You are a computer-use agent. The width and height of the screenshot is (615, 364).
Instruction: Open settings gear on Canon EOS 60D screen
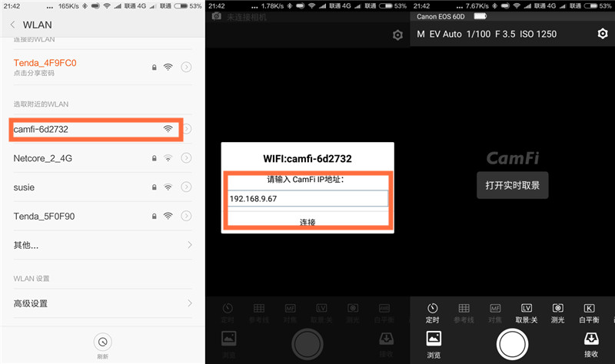(x=603, y=34)
